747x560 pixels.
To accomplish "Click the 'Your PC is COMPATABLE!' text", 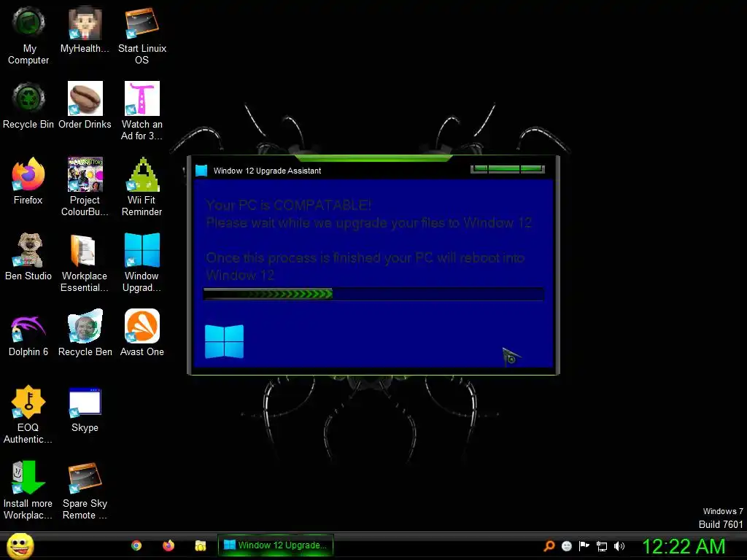I will click(289, 205).
